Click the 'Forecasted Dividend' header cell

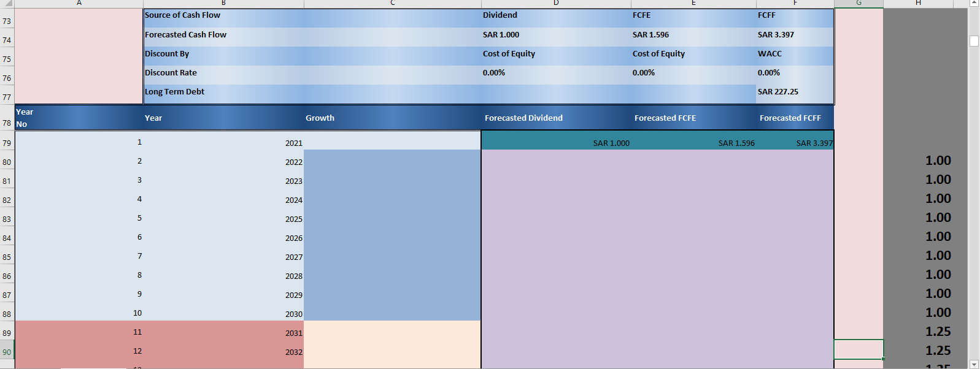point(556,118)
